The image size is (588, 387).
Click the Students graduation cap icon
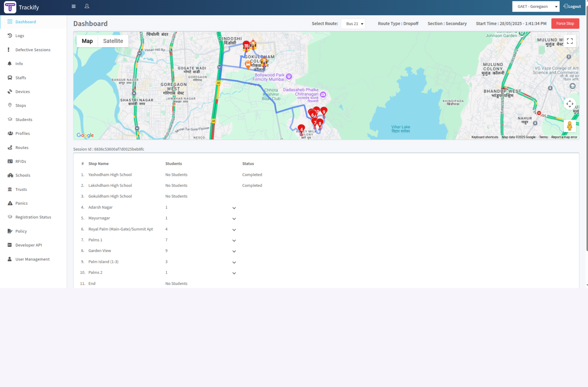pos(10,119)
